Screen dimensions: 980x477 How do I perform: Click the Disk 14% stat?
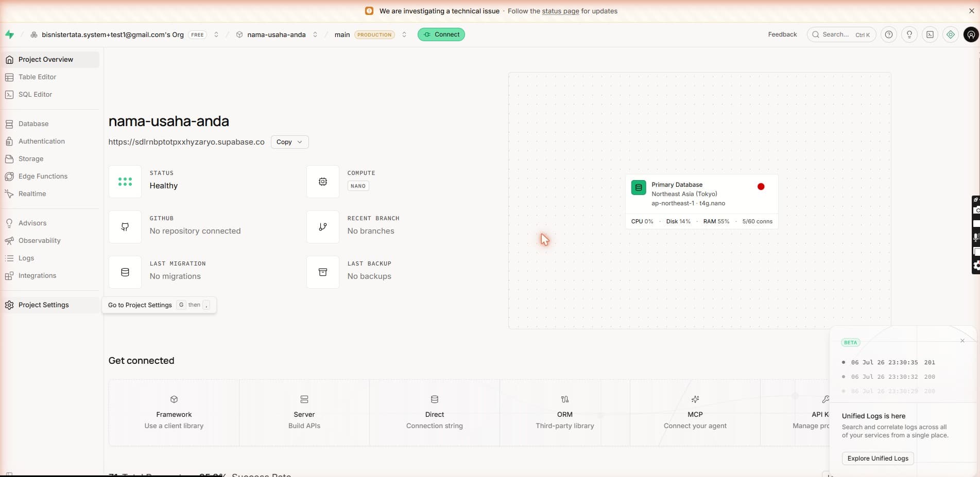click(678, 221)
